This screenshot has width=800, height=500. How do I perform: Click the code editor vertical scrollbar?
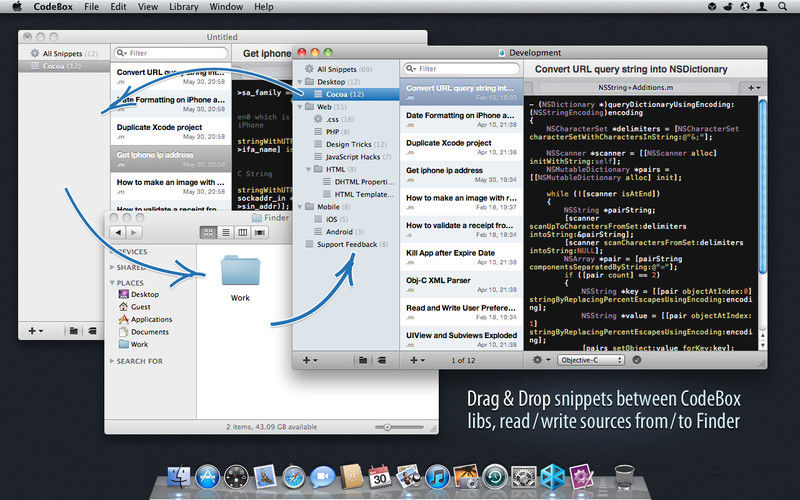click(763, 187)
